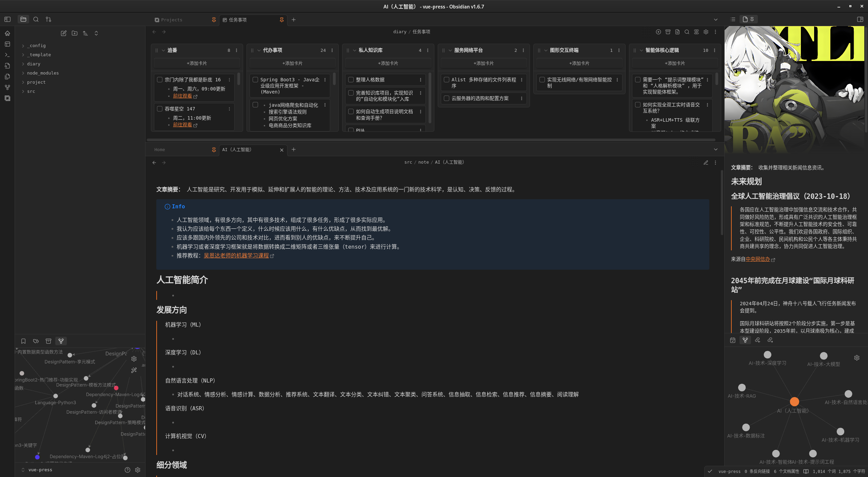Open tags panel icon

(x=36, y=341)
